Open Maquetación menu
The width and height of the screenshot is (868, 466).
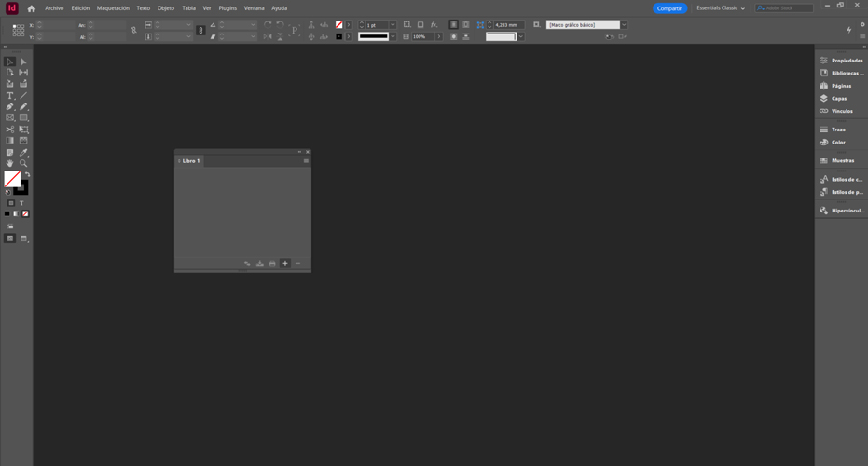click(x=113, y=8)
